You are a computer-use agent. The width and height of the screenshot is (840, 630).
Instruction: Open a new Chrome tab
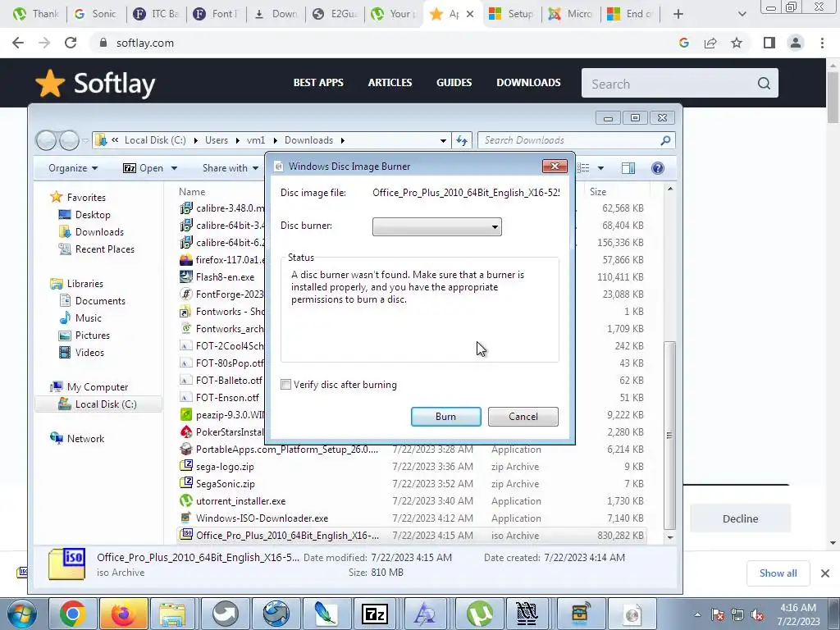tap(678, 14)
